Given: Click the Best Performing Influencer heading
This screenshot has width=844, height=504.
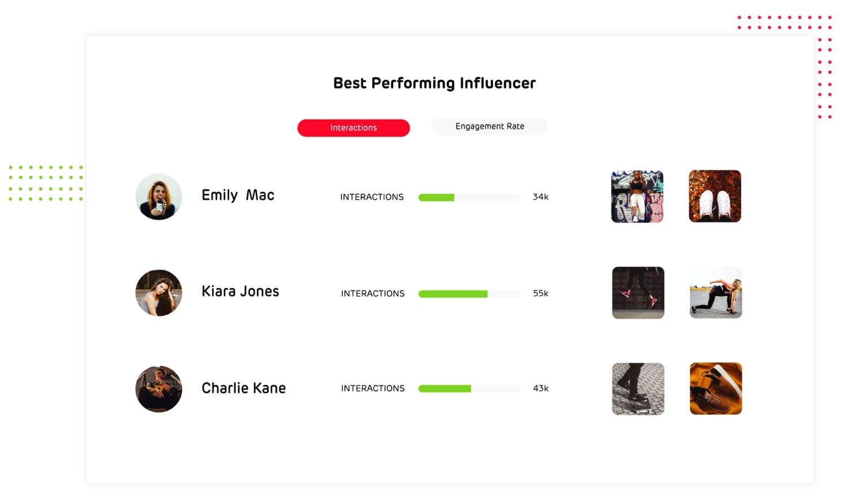Looking at the screenshot, I should pos(434,83).
